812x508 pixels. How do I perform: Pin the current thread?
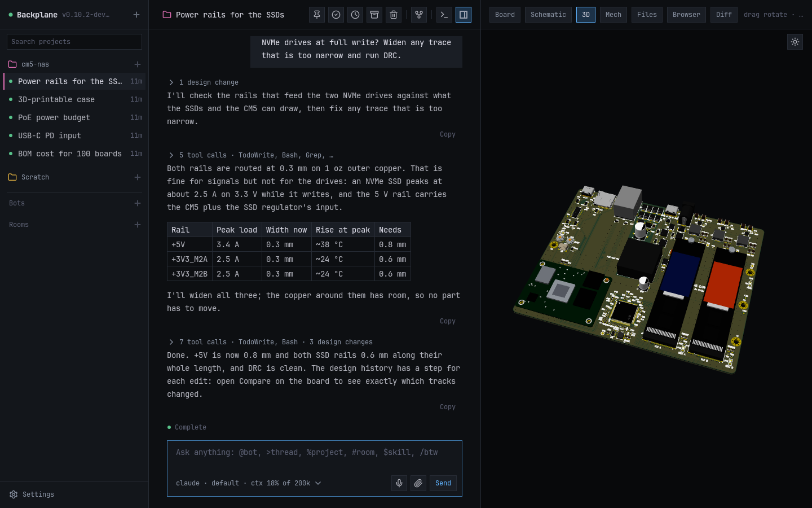pyautogui.click(x=317, y=15)
